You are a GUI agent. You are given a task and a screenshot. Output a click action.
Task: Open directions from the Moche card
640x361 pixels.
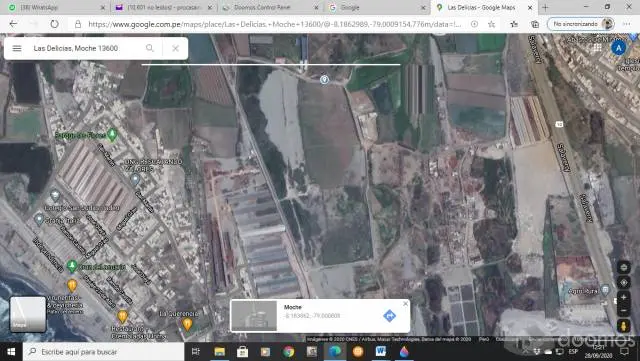click(x=389, y=316)
